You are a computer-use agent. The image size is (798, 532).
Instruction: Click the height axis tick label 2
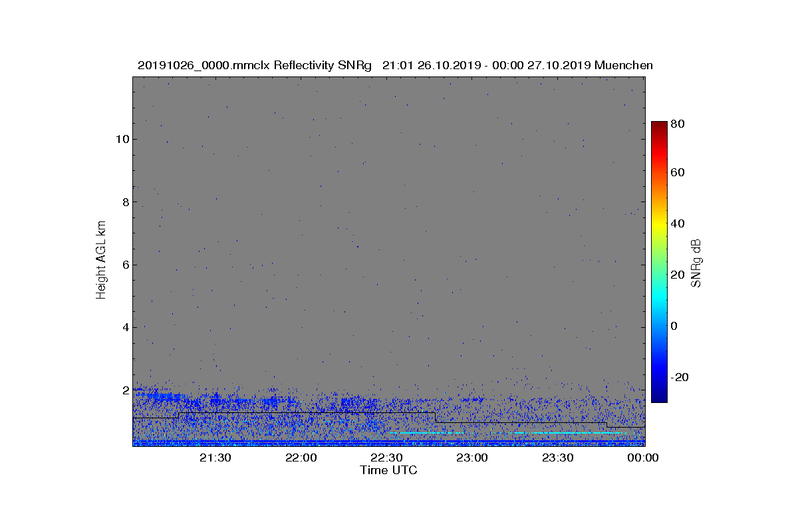(125, 390)
